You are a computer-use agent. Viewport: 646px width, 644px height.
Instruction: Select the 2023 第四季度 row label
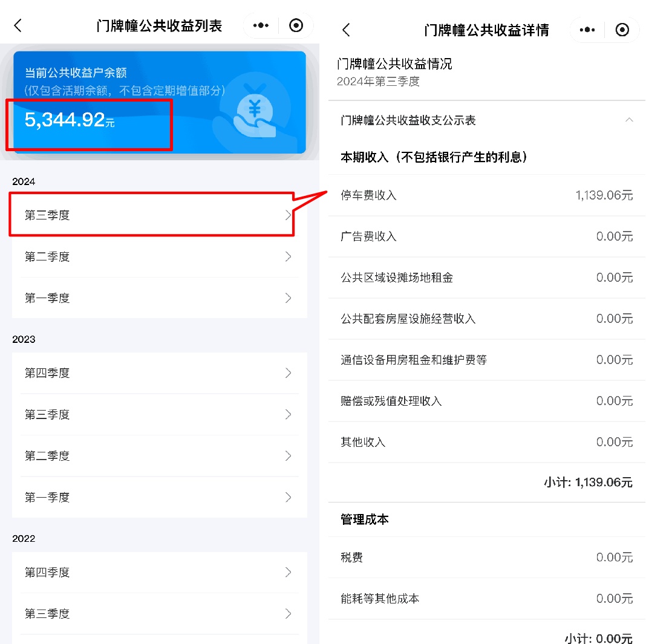[x=47, y=373]
